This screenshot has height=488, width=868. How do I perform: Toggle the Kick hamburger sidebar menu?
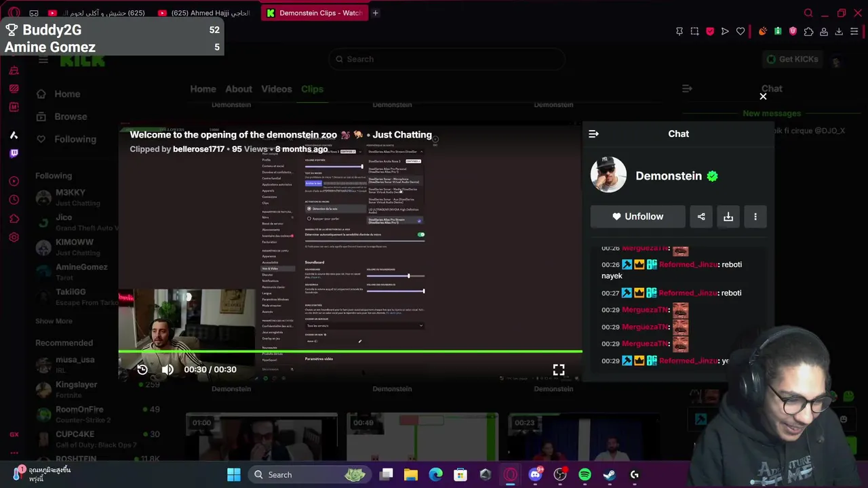tap(43, 60)
